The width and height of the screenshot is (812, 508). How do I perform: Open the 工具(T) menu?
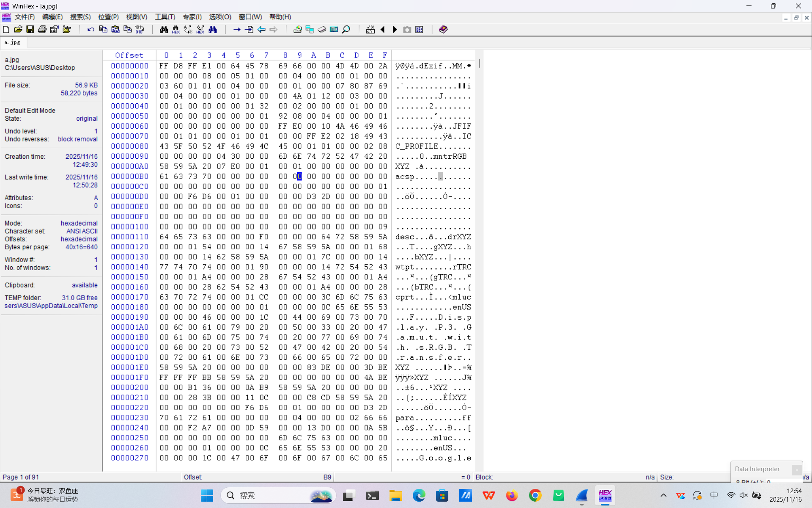[x=165, y=17]
